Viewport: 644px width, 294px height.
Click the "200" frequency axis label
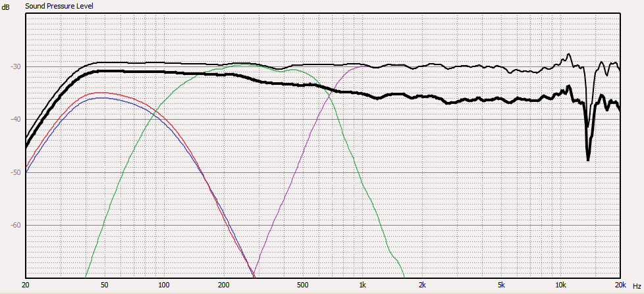(x=223, y=285)
